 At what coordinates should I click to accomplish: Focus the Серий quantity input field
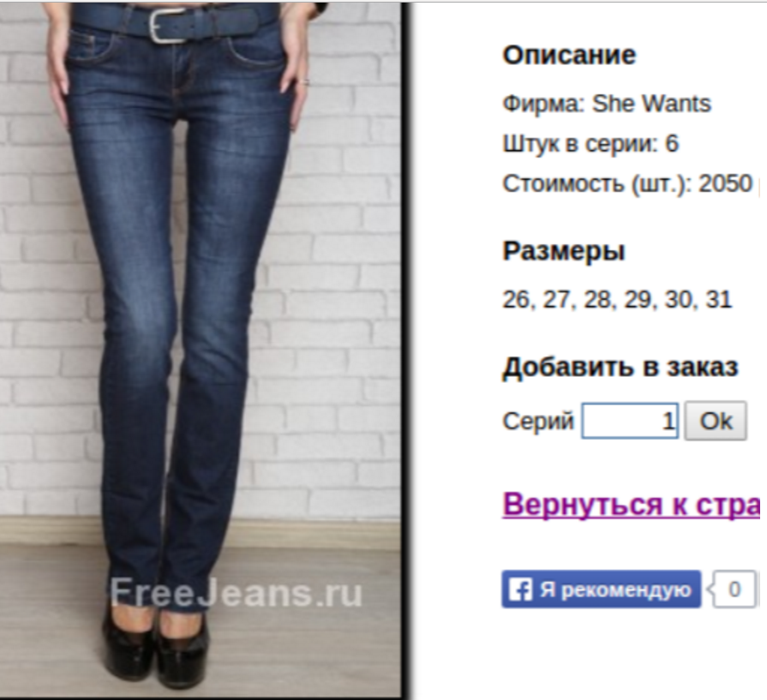(x=630, y=421)
